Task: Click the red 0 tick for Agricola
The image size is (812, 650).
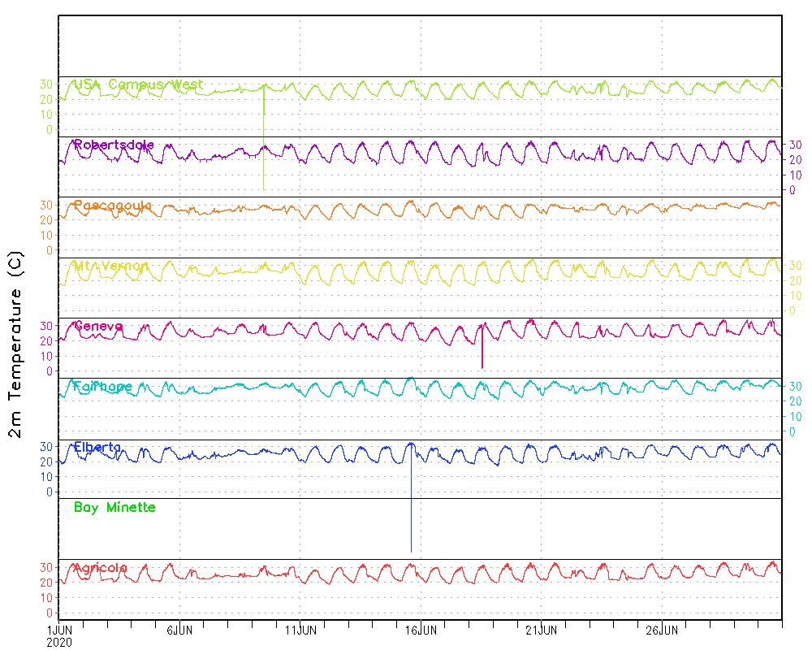Action: (x=50, y=613)
